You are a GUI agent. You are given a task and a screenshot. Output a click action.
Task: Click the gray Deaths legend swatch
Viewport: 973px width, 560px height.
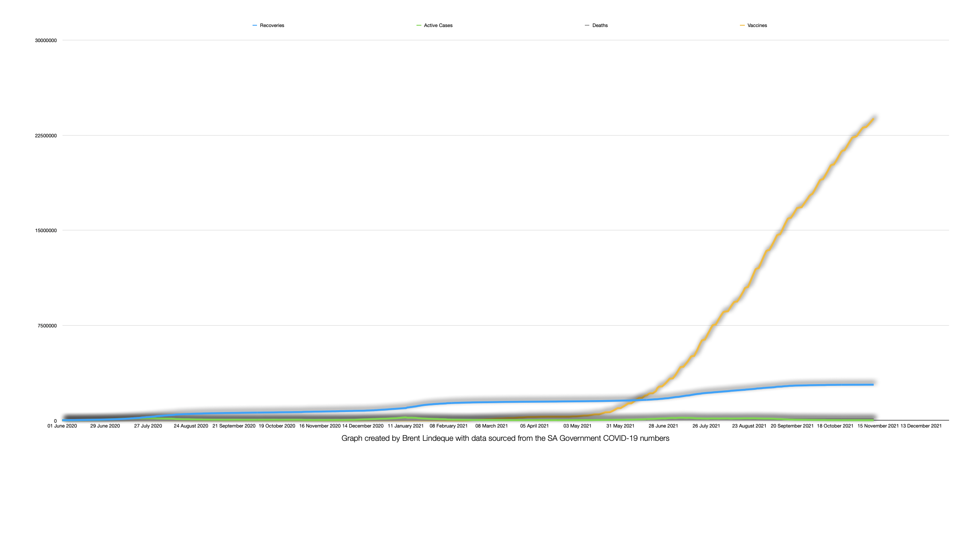(587, 26)
